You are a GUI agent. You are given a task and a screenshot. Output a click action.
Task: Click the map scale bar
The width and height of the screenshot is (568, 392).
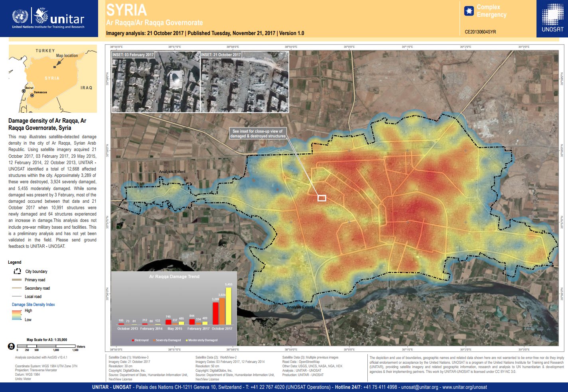pyautogui.click(x=47, y=347)
